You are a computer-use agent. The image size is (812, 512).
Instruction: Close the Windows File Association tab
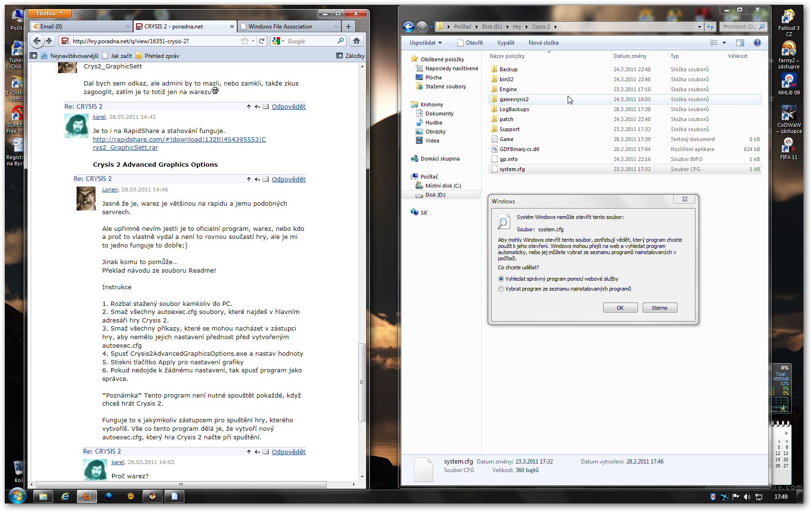(336, 27)
